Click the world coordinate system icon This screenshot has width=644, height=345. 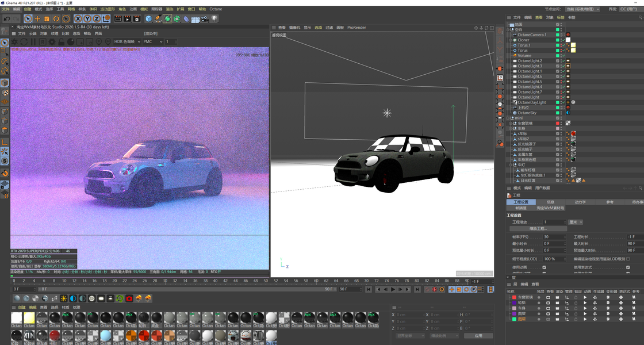[106, 18]
